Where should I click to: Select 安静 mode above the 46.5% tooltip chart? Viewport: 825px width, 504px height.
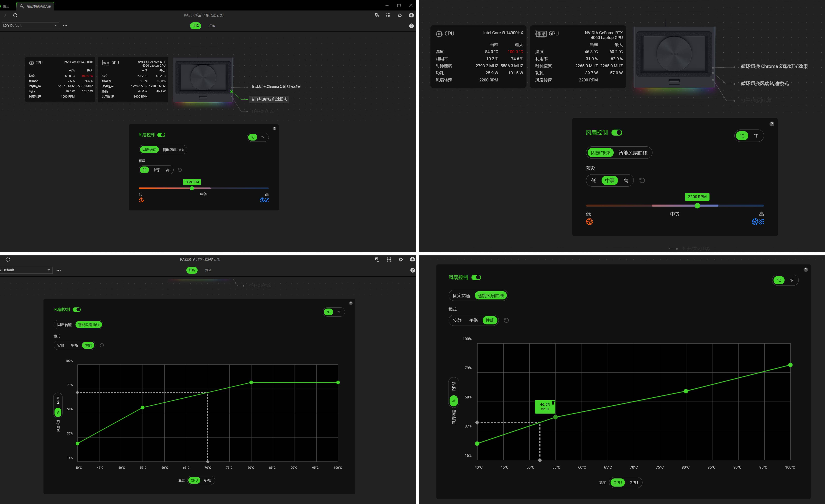457,320
